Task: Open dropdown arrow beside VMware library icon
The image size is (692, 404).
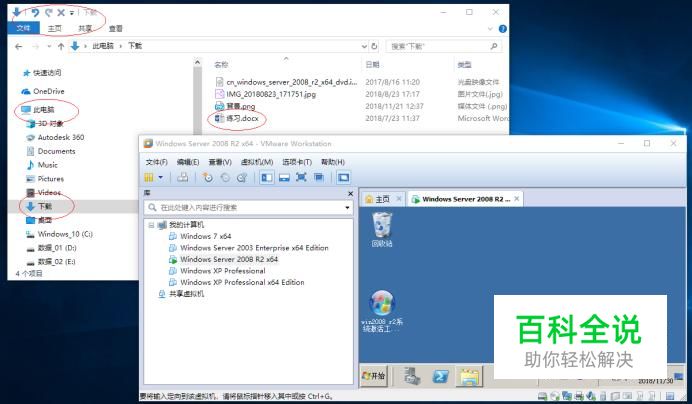Action: [161, 177]
